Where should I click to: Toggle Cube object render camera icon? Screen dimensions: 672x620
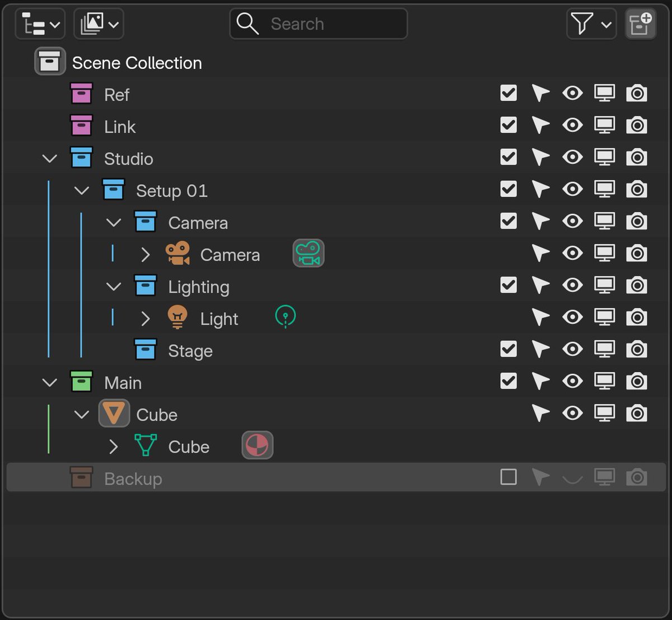[637, 414]
